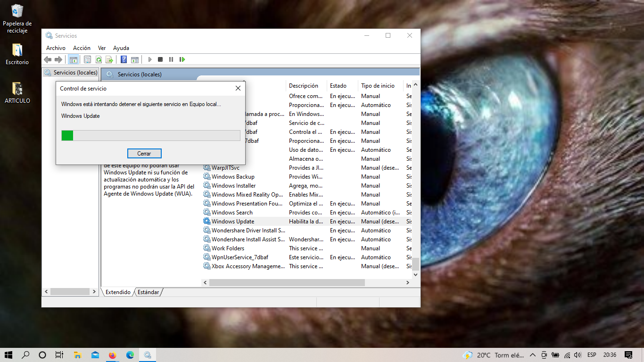Viewport: 644px width, 362px height.
Task: Click the Restart service toolbar icon
Action: [x=182, y=59]
